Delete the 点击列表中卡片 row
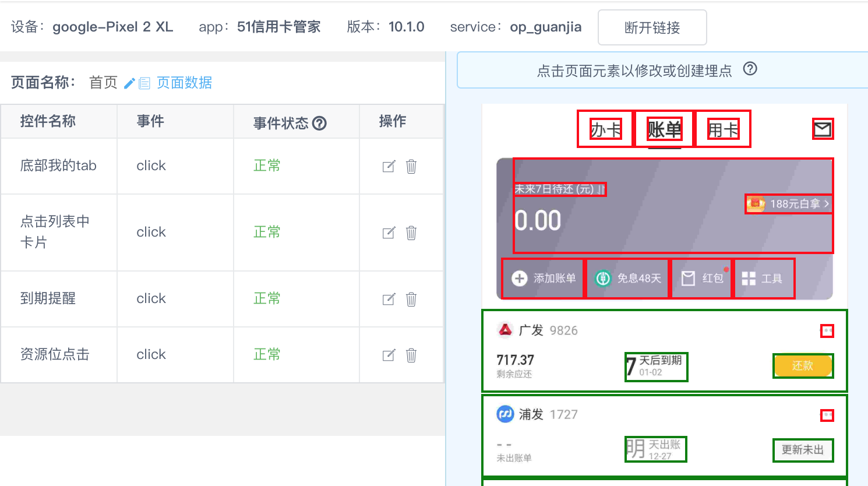The image size is (868, 486). coord(411,233)
